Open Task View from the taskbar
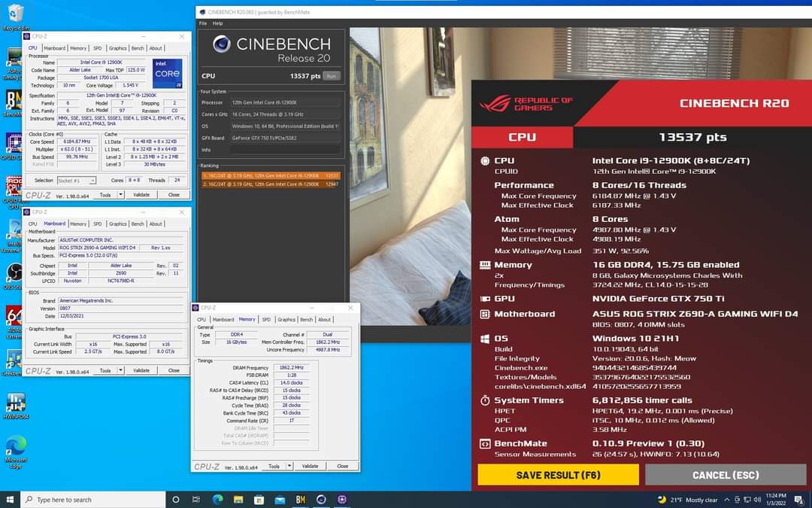 pyautogui.click(x=195, y=500)
